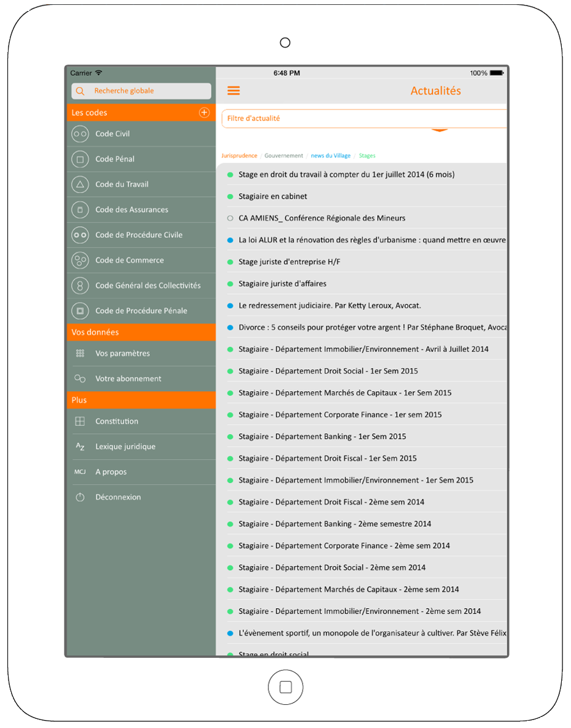Open 'Département Droit Fiscal - 2ème sem 2014'
571x728 pixels.
click(x=362, y=502)
